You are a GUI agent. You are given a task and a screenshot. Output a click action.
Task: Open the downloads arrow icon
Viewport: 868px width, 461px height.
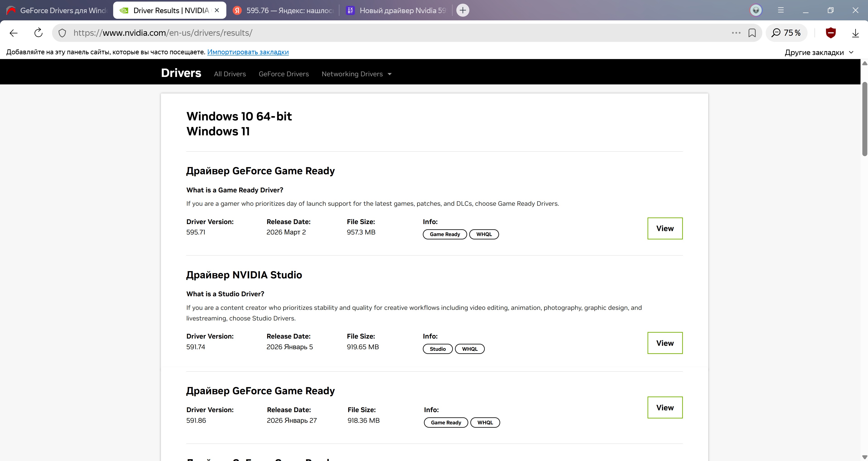click(x=855, y=33)
